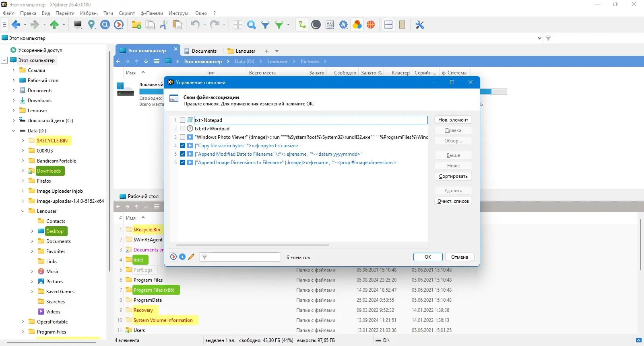644x346 pixels.
Task: Uncheck the Copy file size in bytes entry
Action: tap(183, 146)
